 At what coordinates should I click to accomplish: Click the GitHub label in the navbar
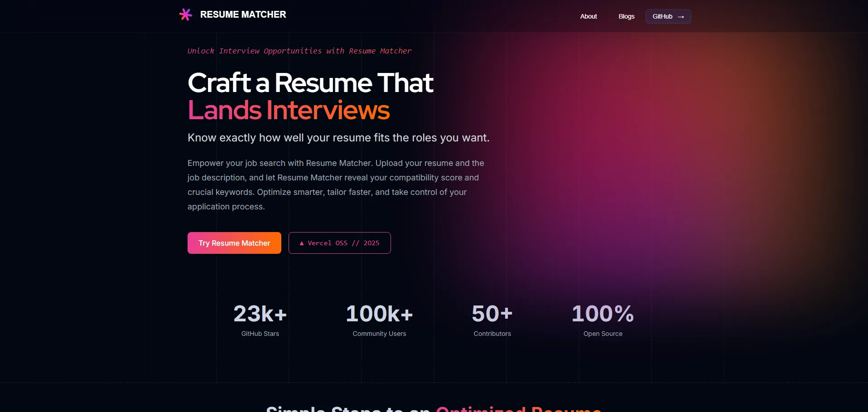point(662,16)
